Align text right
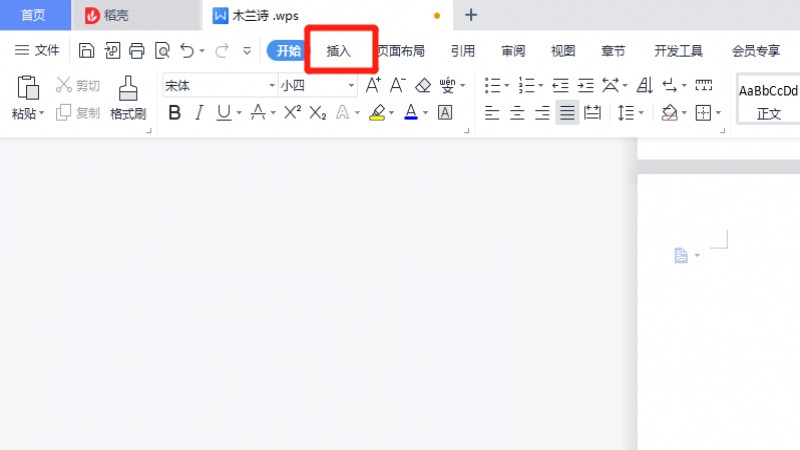800x450 pixels. pos(542,112)
